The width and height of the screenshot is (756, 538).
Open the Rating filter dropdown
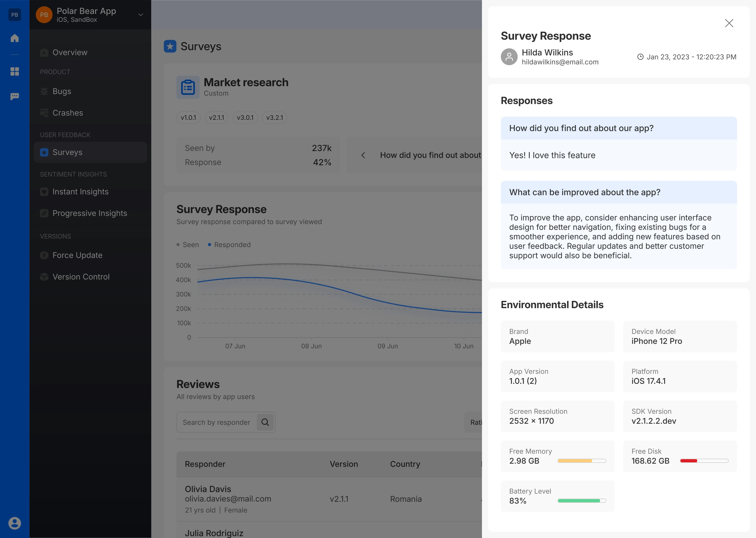[473, 422]
